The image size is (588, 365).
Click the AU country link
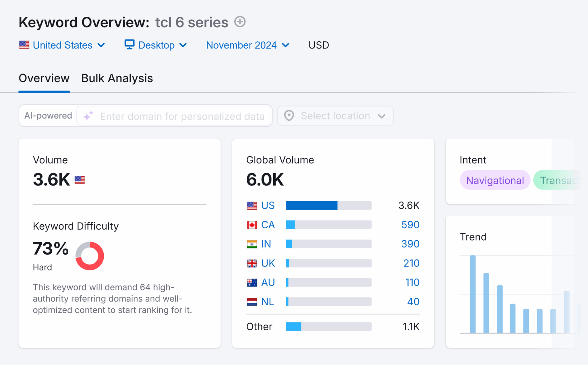click(x=268, y=282)
